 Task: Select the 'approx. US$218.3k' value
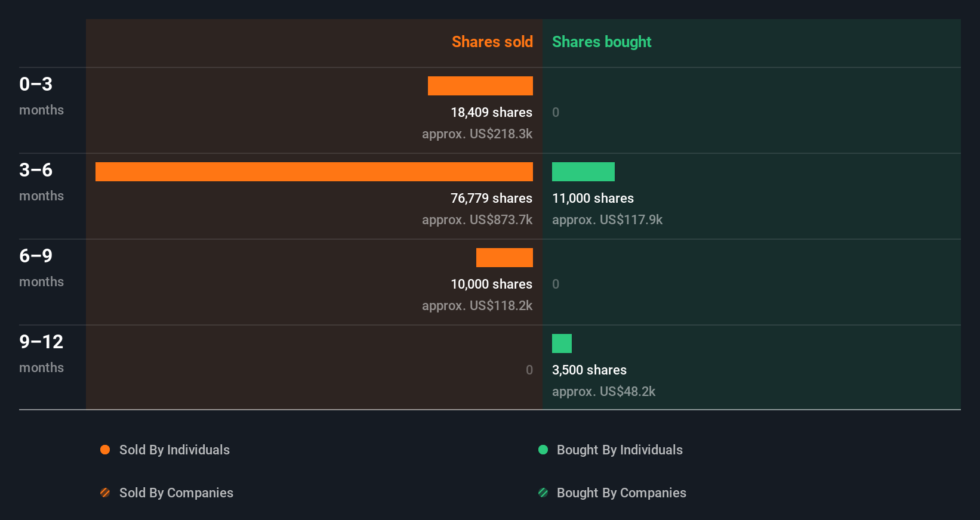477,134
